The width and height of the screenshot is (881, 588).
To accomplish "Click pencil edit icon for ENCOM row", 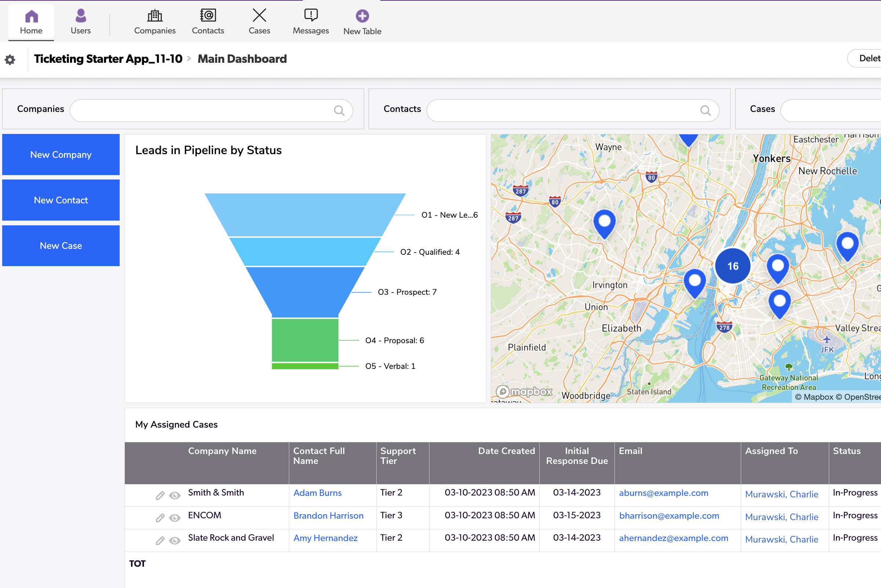I will 160,518.
